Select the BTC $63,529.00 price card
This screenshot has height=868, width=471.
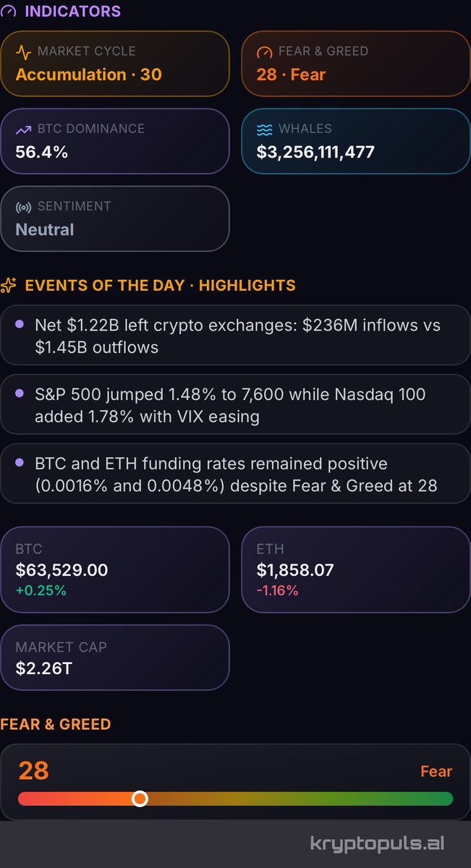(x=115, y=569)
